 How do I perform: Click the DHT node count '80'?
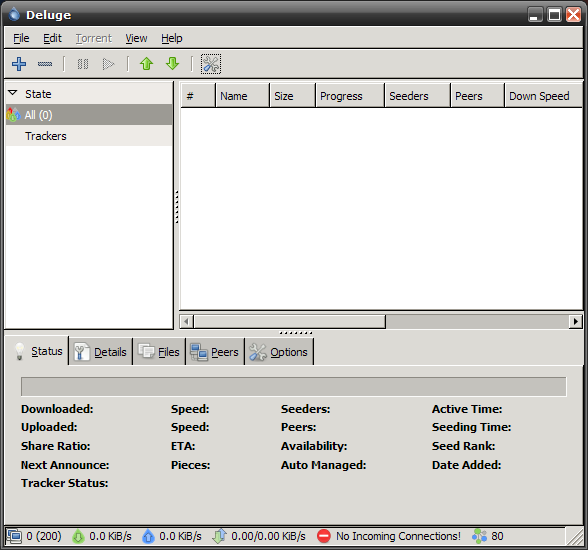click(x=497, y=536)
